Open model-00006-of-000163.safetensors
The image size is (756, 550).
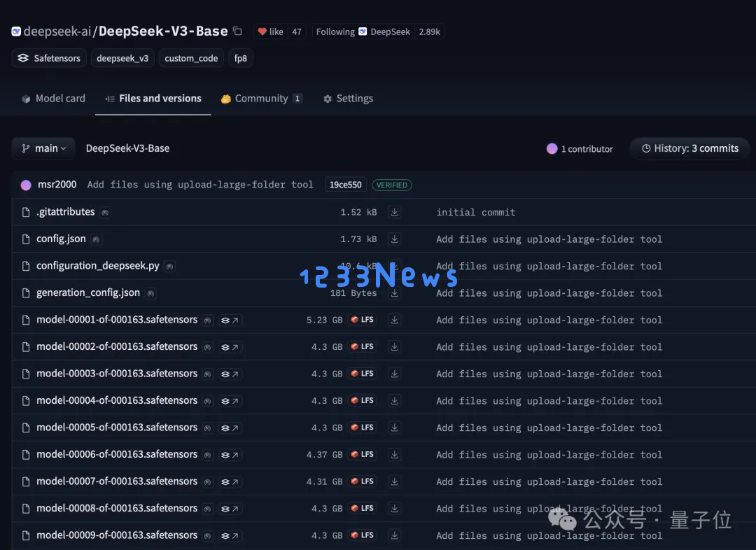pos(117,455)
